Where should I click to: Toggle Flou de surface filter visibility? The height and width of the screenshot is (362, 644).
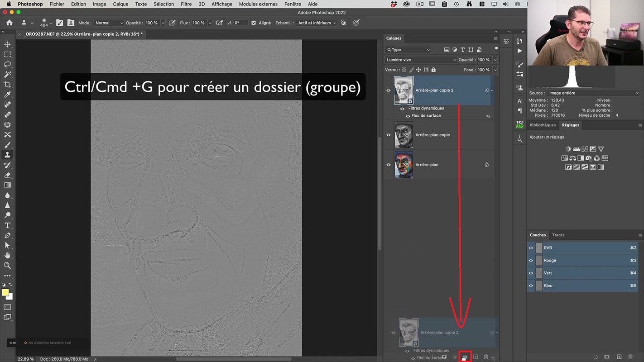tap(408, 116)
